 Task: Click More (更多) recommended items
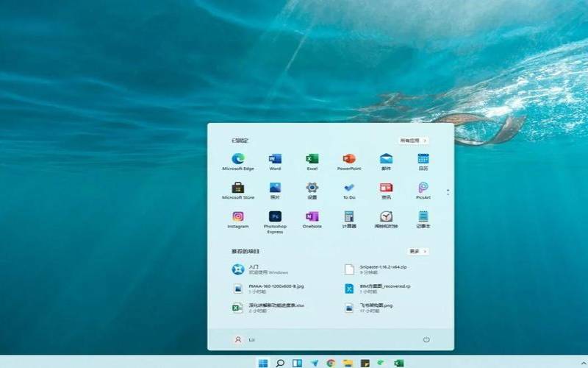(x=417, y=251)
